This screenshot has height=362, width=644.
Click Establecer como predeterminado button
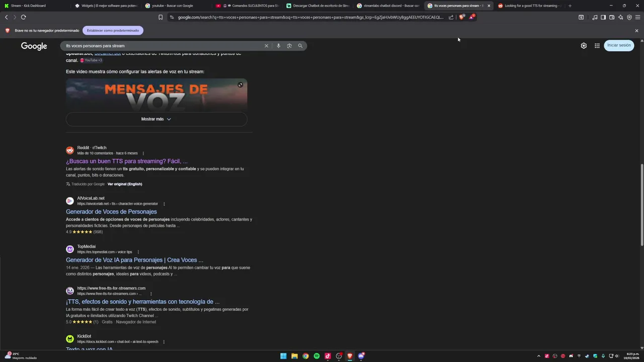[113, 30]
